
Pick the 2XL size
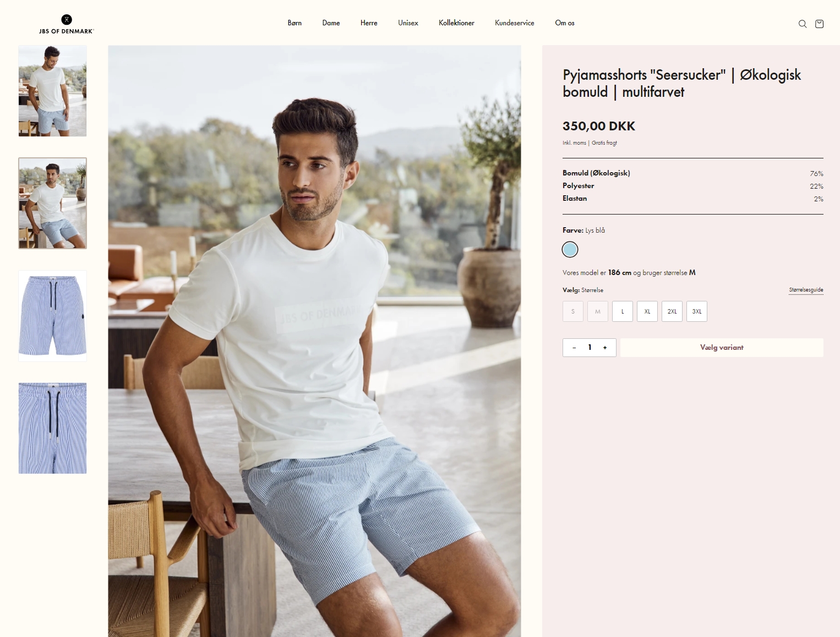click(x=672, y=311)
